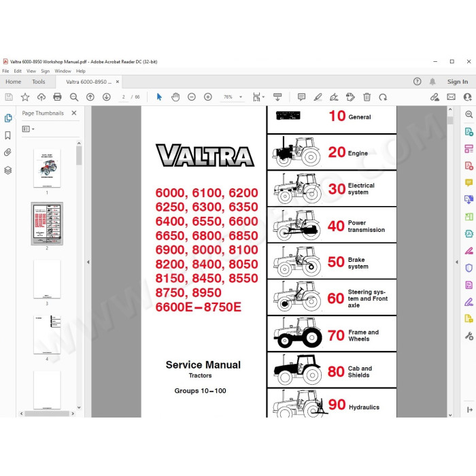Open the View menu
This screenshot has width=476, height=476.
[x=31, y=71]
